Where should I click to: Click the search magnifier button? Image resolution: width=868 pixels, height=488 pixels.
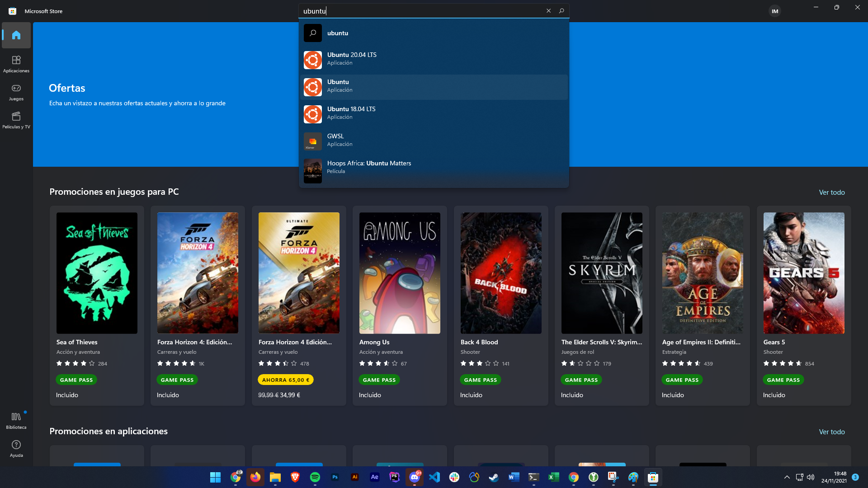[x=561, y=11]
